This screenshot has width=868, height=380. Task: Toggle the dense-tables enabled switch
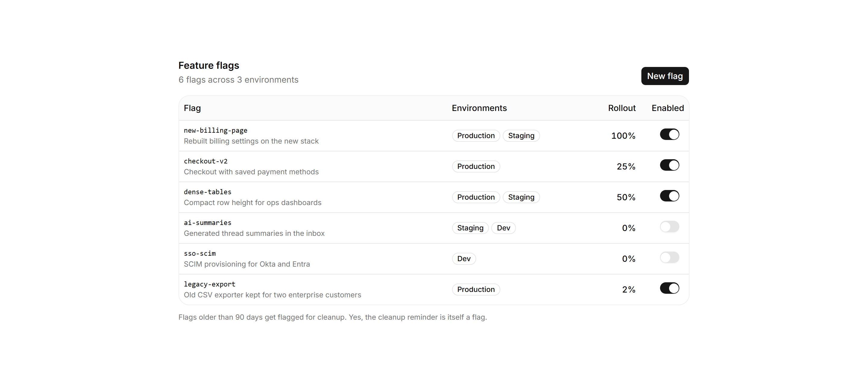[669, 196]
